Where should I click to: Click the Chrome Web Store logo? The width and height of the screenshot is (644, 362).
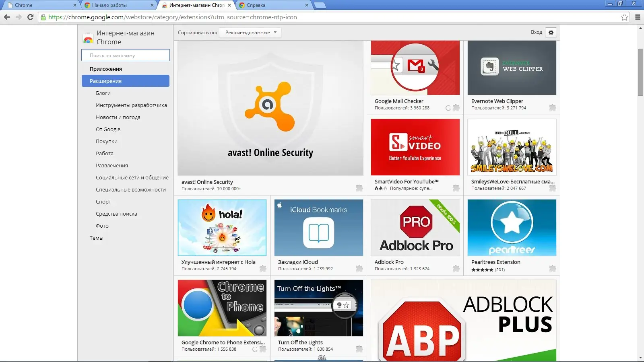pyautogui.click(x=88, y=38)
